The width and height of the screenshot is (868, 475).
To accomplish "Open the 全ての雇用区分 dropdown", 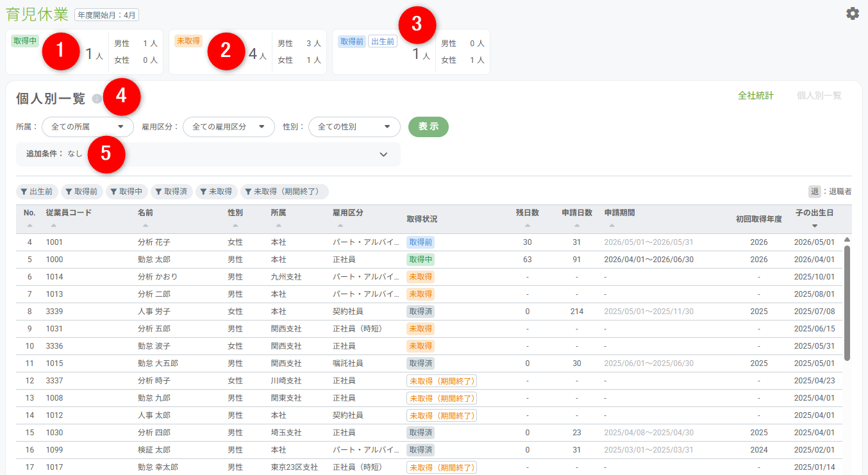I will click(x=229, y=127).
